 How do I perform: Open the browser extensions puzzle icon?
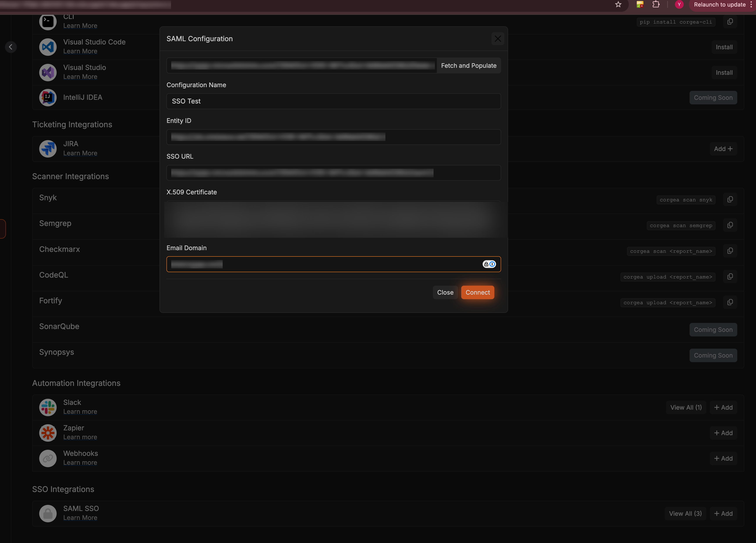click(x=656, y=5)
